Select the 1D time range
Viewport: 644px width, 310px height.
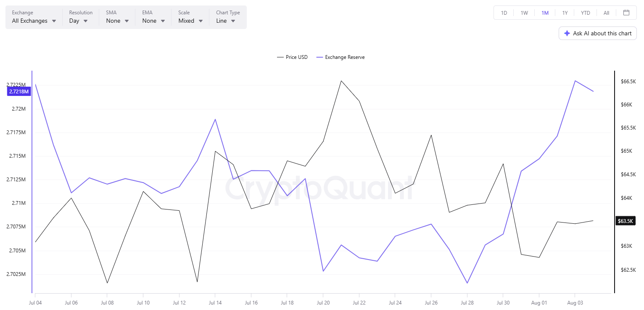click(x=504, y=13)
